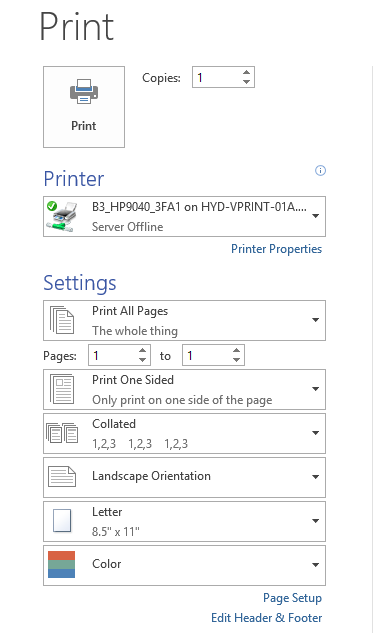The width and height of the screenshot is (378, 633).
Task: Expand the Print One Sided dropdown
Action: pos(185,390)
